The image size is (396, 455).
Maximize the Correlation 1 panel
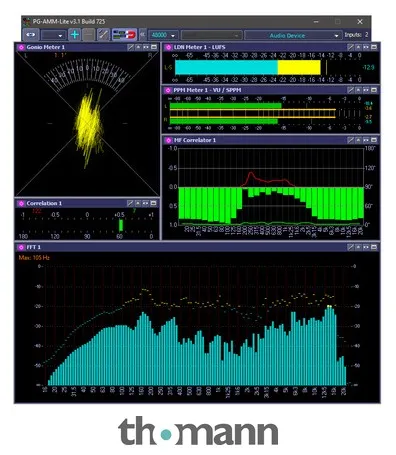(x=153, y=203)
